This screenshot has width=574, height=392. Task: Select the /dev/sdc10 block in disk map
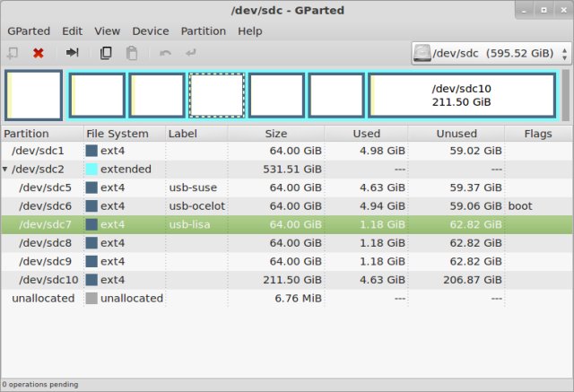tap(461, 95)
